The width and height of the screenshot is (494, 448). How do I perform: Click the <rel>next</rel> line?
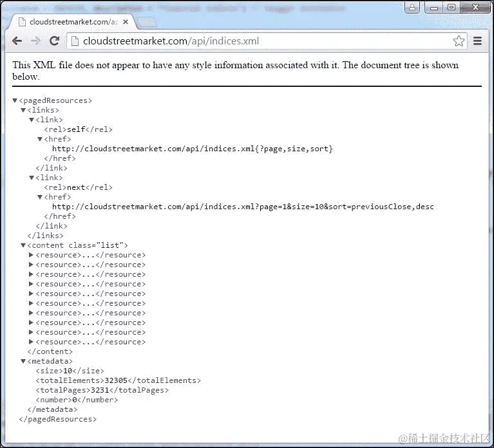78,187
